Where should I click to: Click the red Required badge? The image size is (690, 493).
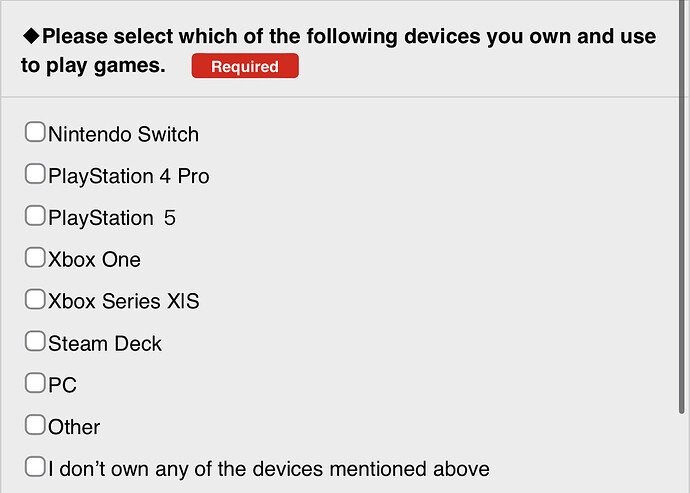[x=245, y=66]
